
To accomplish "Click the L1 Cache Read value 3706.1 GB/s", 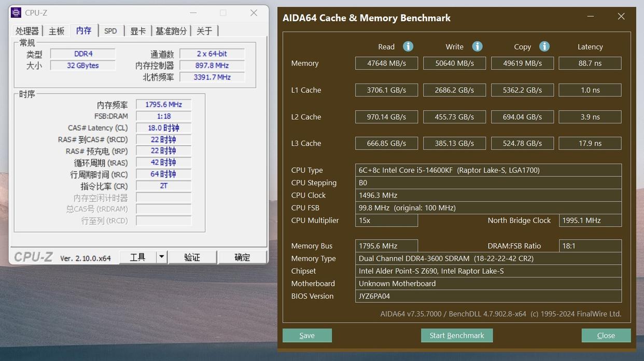I will [386, 90].
